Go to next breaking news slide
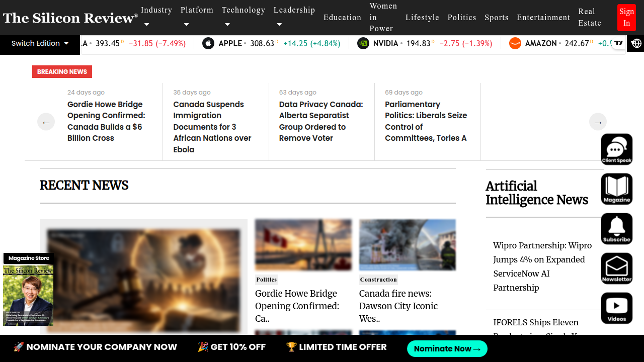644x362 pixels. tap(598, 122)
